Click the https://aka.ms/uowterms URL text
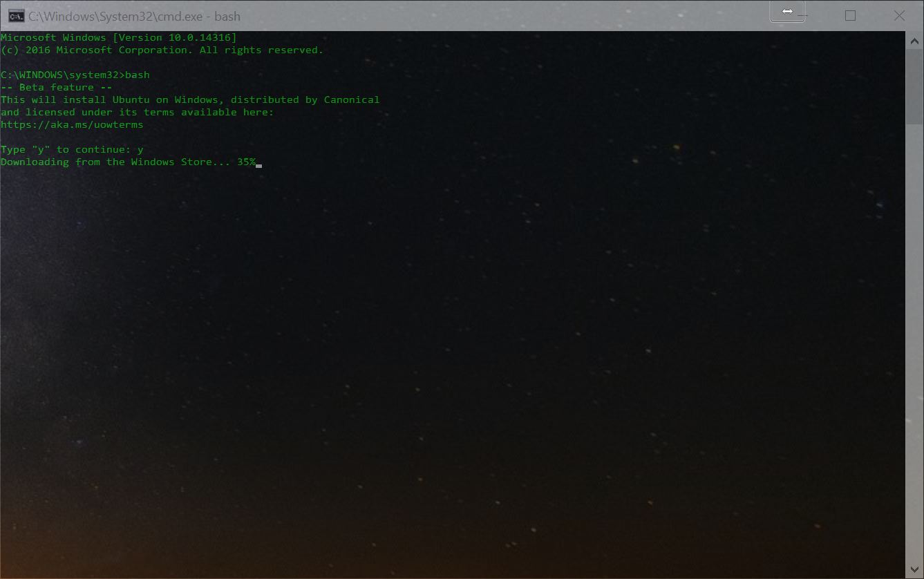 click(72, 124)
